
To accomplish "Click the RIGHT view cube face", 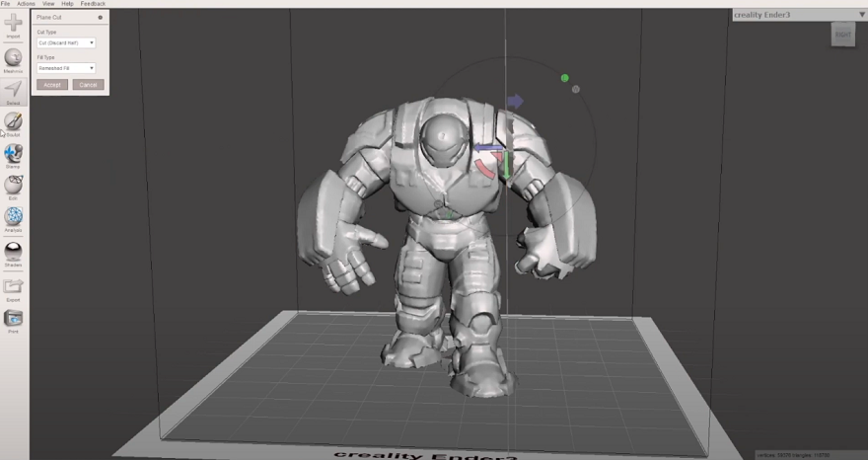I will pyautogui.click(x=843, y=35).
